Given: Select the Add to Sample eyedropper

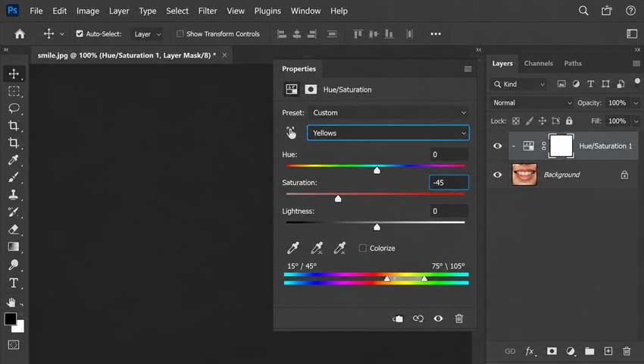Looking at the screenshot, I should [317, 248].
